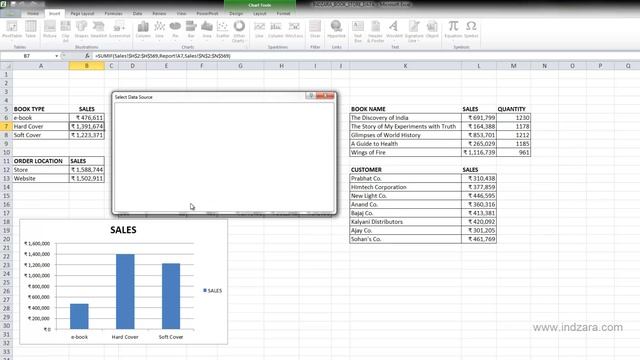Screen dimensions: 640x360
Task: Open the Screenshot tool
Action: click(x=119, y=29)
